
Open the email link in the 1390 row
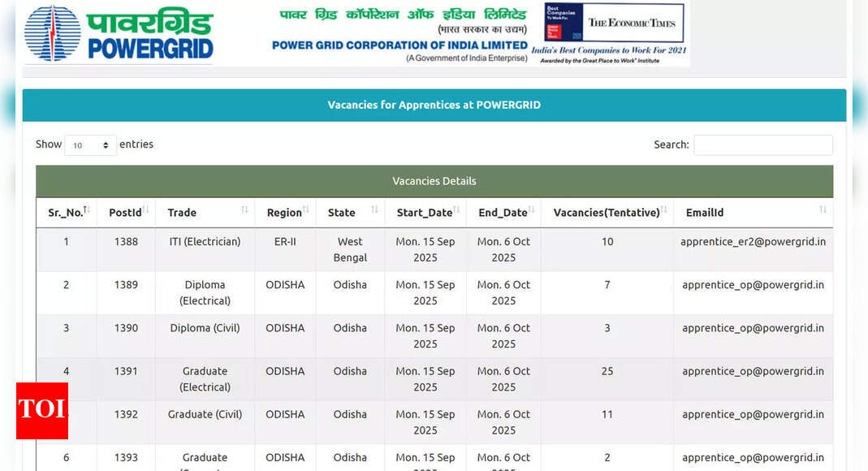point(753,328)
